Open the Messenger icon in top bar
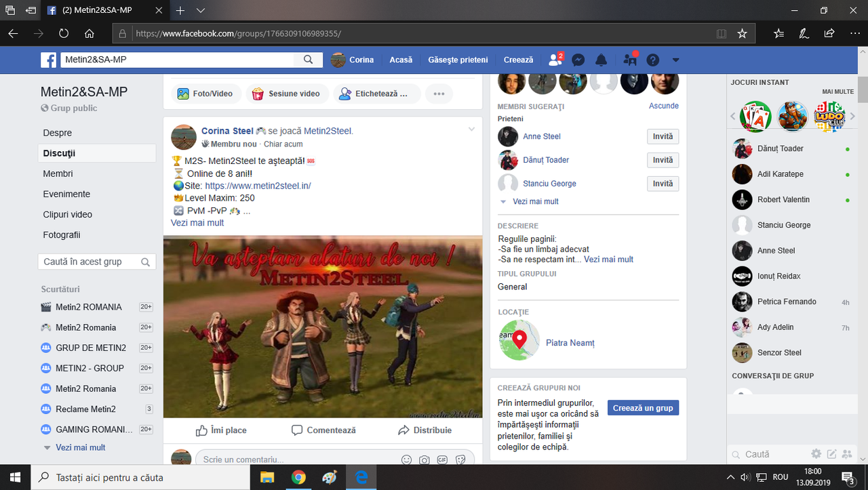Image resolution: width=868 pixels, height=490 pixels. tap(578, 60)
